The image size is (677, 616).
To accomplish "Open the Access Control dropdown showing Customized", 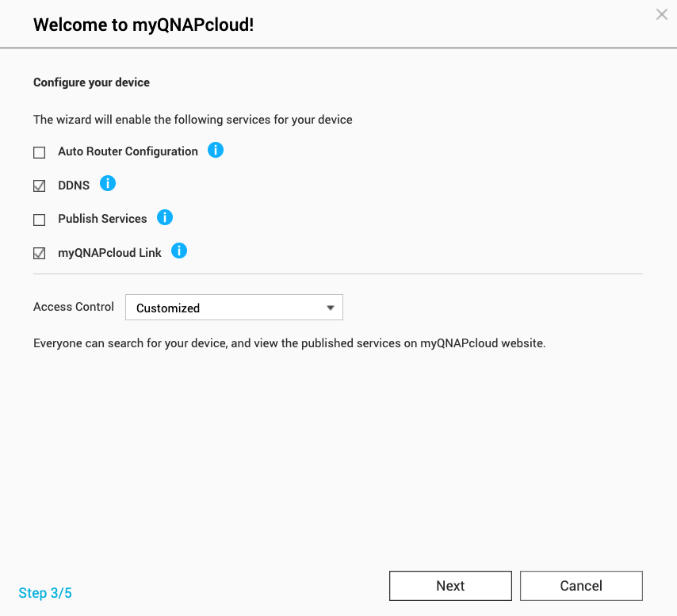I will click(234, 308).
